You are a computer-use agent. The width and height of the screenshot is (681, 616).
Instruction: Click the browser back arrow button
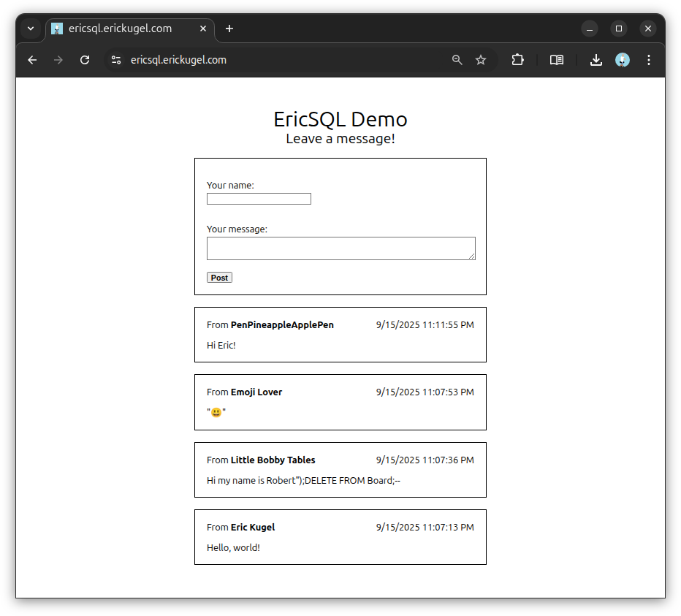coord(32,60)
